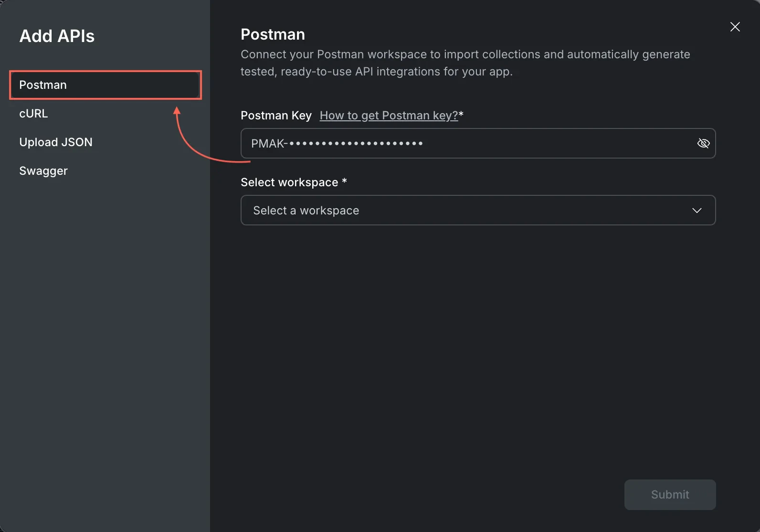760x532 pixels.
Task: Open the Select a workspace dropdown
Action: pyautogui.click(x=478, y=210)
